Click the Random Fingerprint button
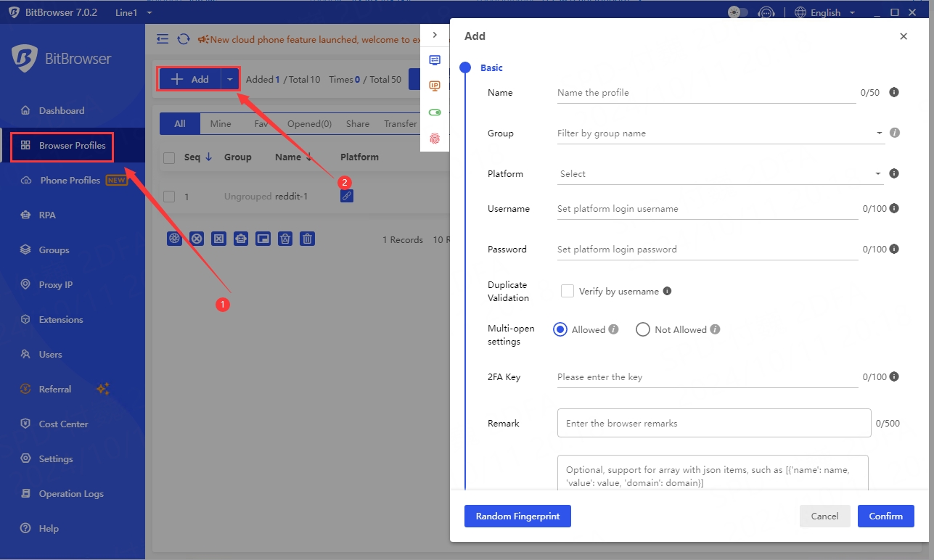This screenshot has height=560, width=934. click(517, 516)
